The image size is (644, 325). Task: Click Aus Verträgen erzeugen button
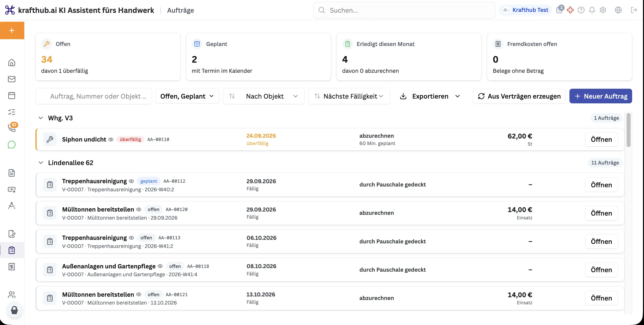(519, 96)
